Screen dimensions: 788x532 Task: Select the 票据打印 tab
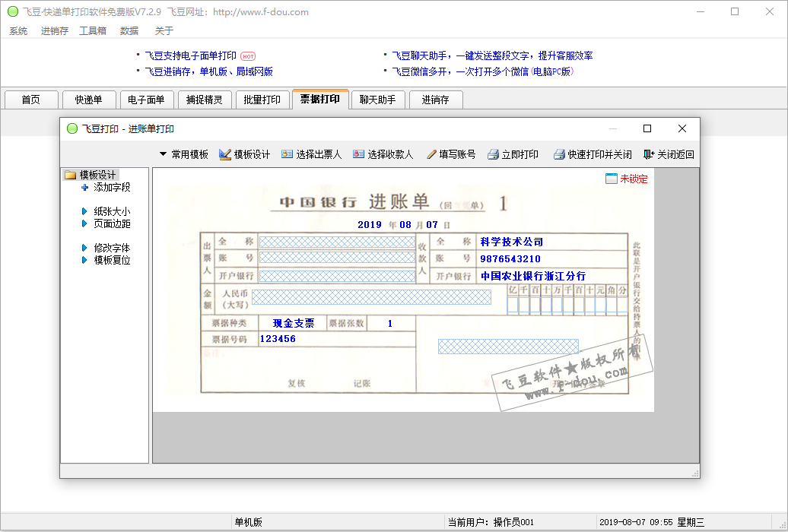pyautogui.click(x=320, y=99)
